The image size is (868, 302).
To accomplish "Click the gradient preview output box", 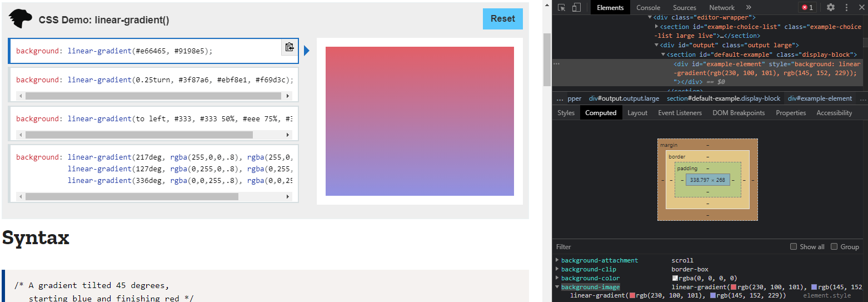I will [420, 121].
